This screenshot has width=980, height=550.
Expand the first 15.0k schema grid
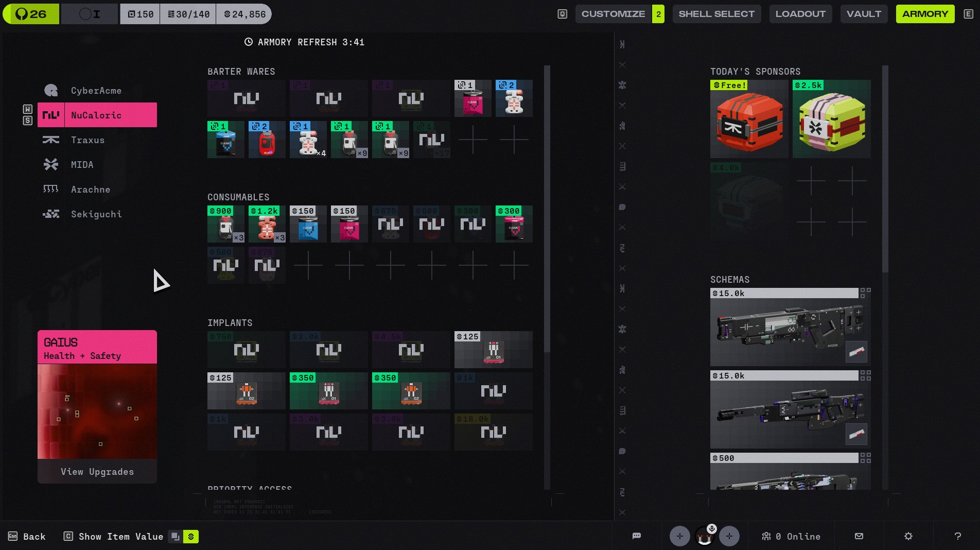(x=865, y=293)
